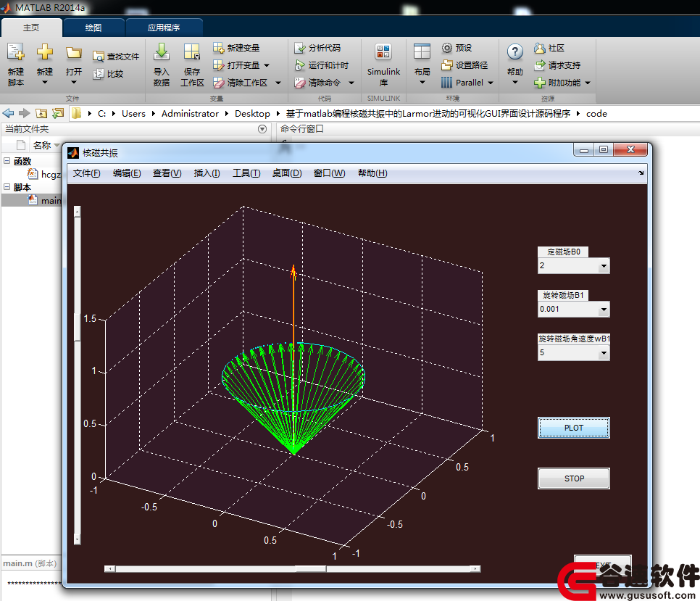This screenshot has height=601, width=700.
Task: Click the horizontal slider right arrow
Action: click(476, 569)
